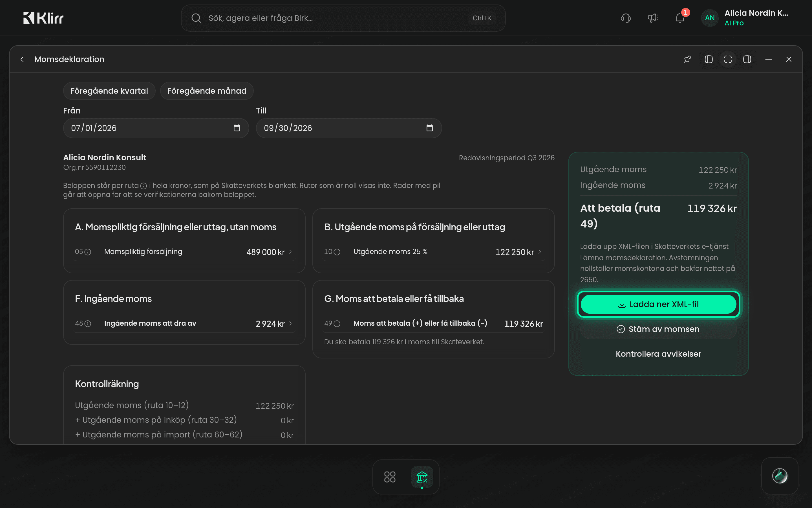Open the support headset icon

[626, 18]
